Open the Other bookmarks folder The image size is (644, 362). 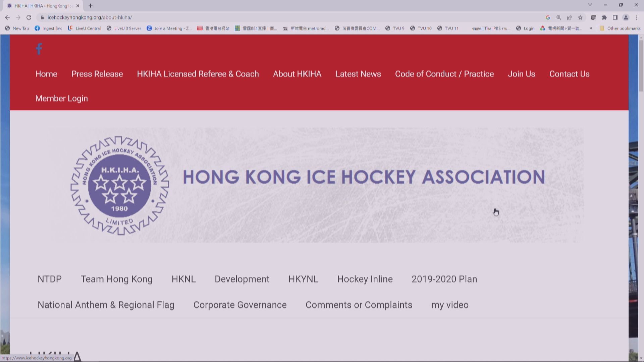[620, 28]
